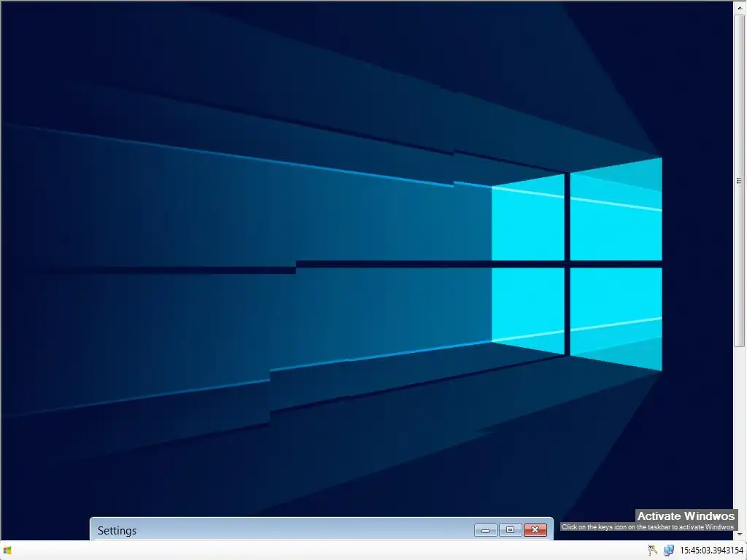Screen dimensions: 747x560
Task: Close the Settings window
Action: click(535, 530)
